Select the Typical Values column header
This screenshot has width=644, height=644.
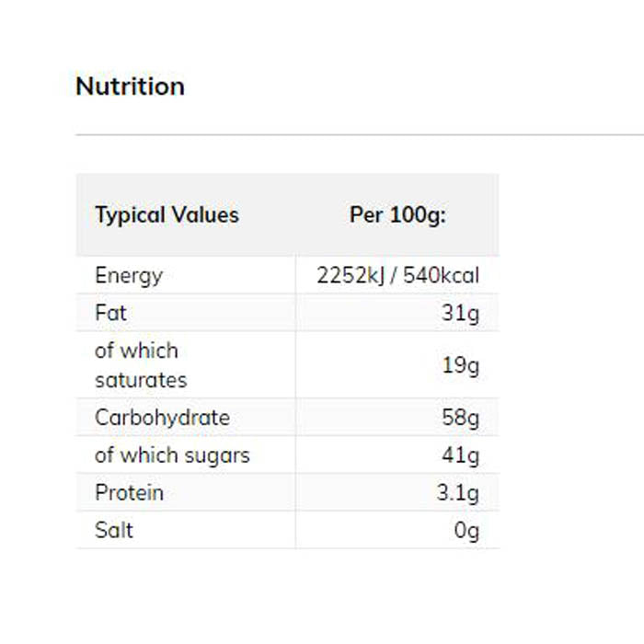(x=167, y=215)
